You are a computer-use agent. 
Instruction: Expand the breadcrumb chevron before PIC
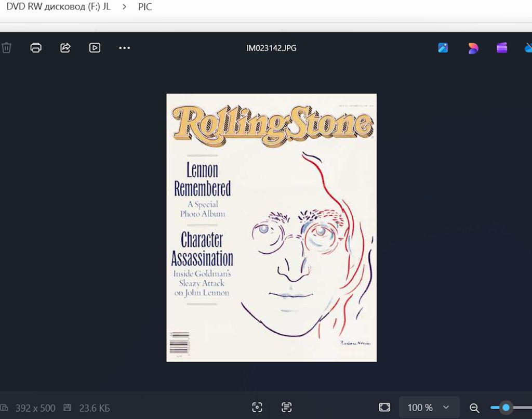coord(124,7)
